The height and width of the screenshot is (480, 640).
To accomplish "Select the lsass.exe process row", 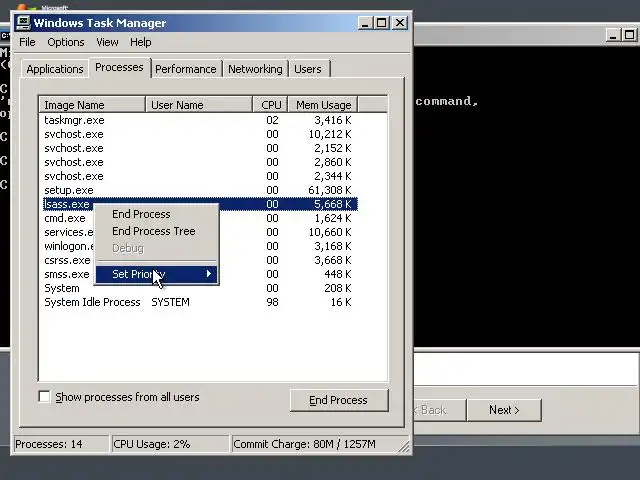I will (200, 204).
